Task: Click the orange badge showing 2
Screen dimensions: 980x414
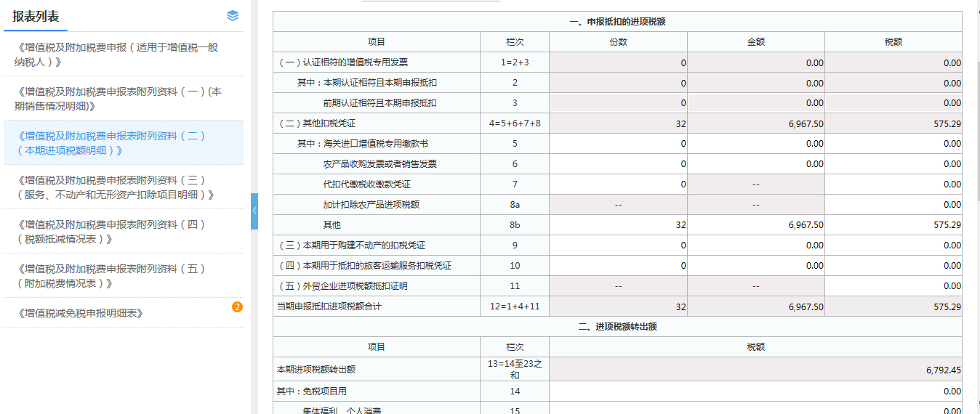Action: tap(237, 307)
